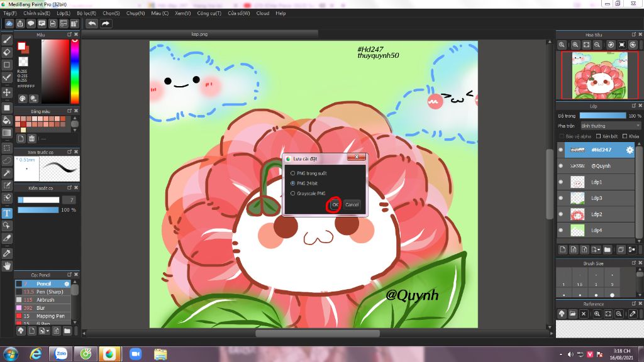Zoom out using the Navigator magnifier minus
Viewport: 644px width, 362px height.
click(597, 45)
